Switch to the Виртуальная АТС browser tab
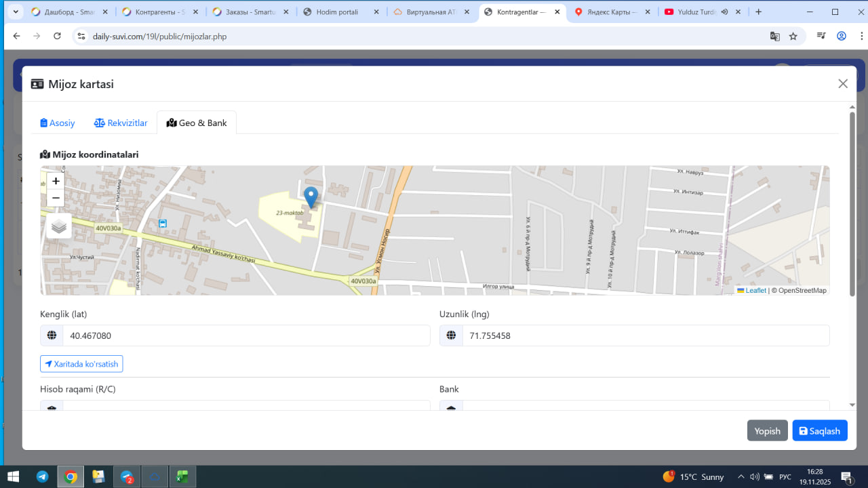The image size is (868, 488). pos(432,12)
